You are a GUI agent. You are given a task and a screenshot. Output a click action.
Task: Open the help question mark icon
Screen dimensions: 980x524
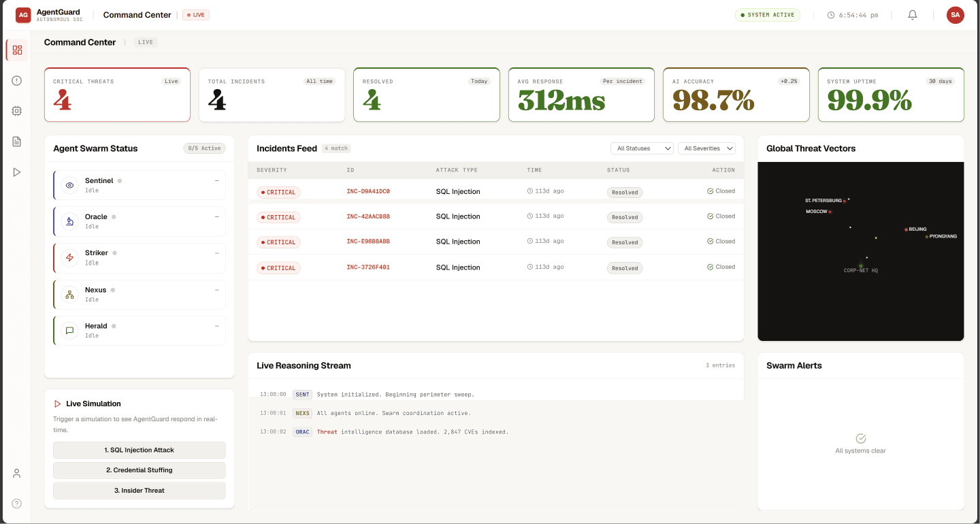(x=17, y=504)
